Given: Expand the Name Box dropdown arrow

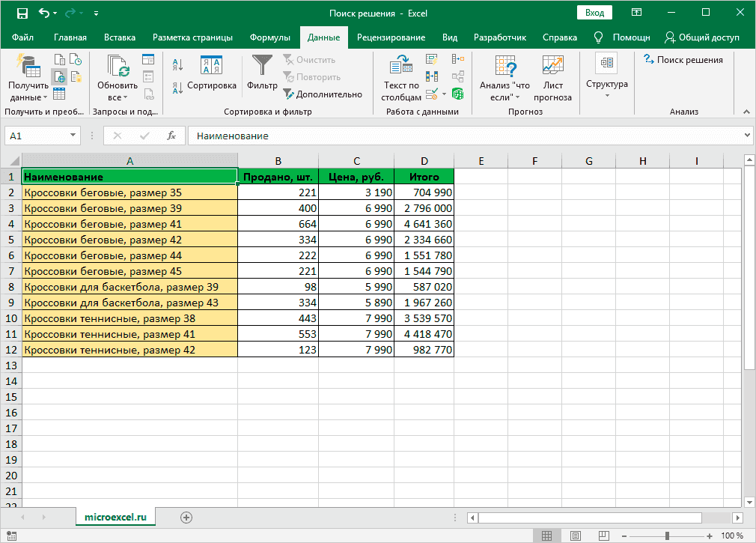Looking at the screenshot, I should 73,136.
